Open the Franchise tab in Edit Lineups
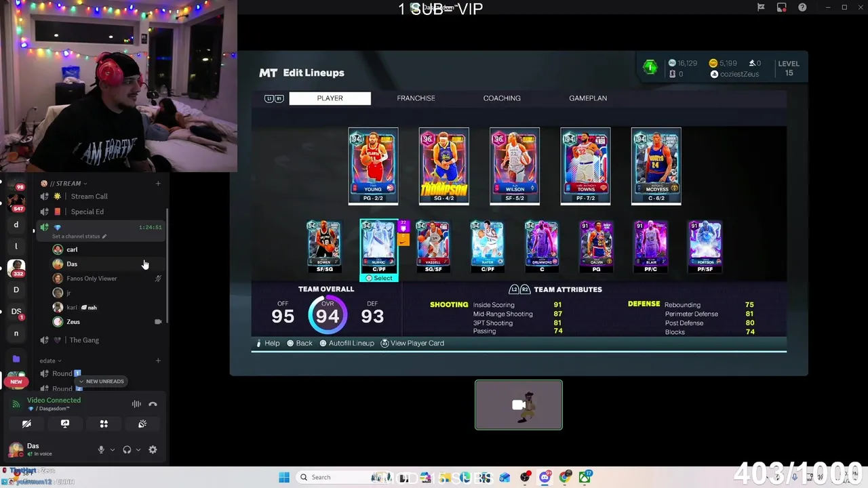 pyautogui.click(x=416, y=98)
